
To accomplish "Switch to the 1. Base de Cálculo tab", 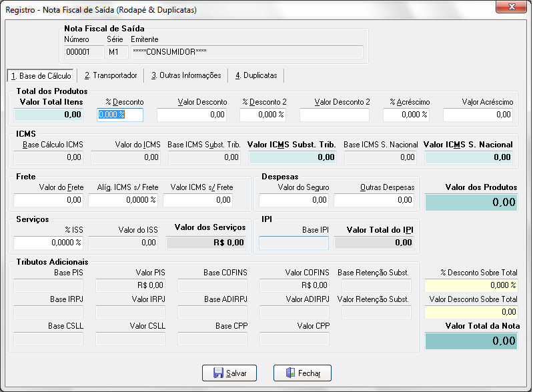I will click(x=41, y=75).
